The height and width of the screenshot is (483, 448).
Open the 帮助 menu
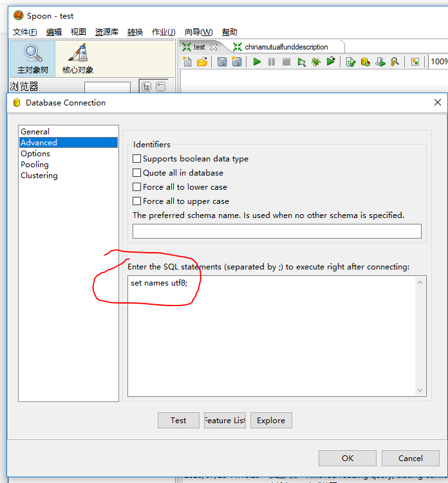click(229, 32)
